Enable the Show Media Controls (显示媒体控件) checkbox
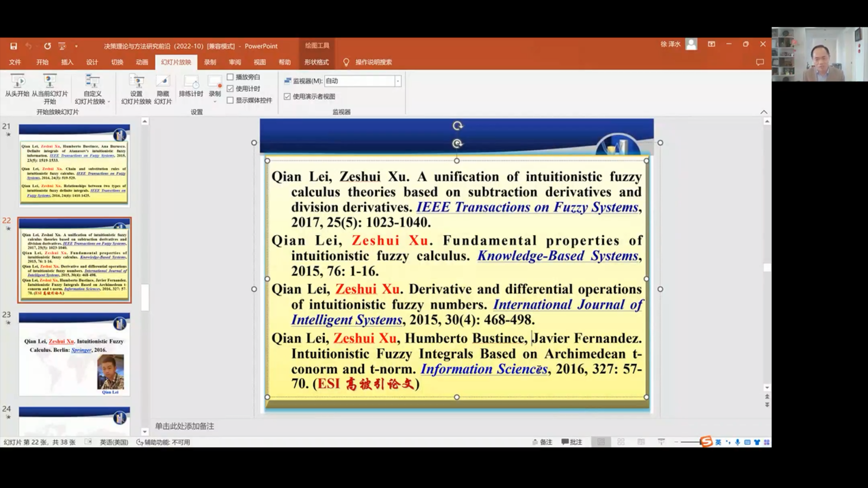This screenshot has width=868, height=488. (230, 100)
